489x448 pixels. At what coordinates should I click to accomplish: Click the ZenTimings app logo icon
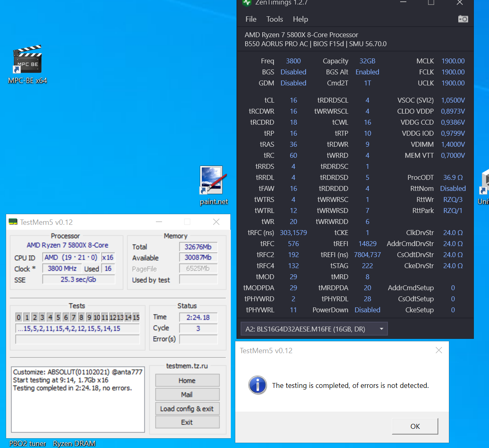[247, 3]
